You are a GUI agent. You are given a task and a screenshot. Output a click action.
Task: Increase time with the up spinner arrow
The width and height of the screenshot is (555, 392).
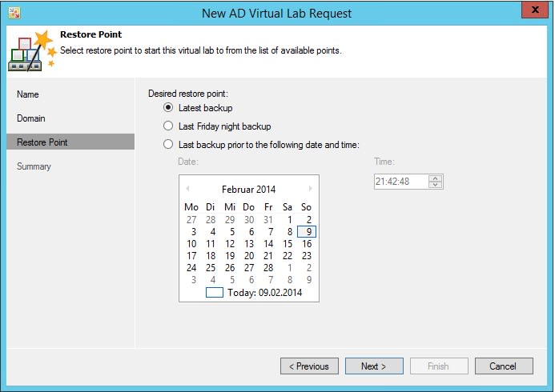point(436,178)
